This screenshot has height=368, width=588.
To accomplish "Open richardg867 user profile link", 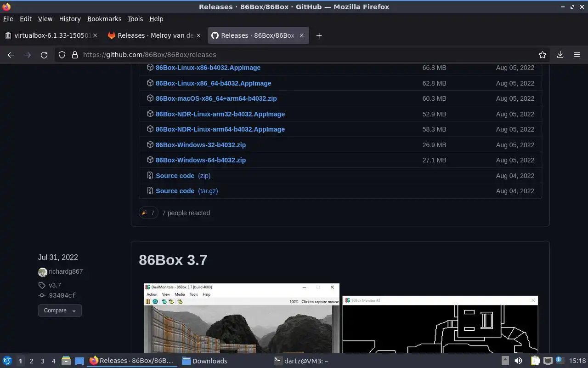I will [66, 271].
